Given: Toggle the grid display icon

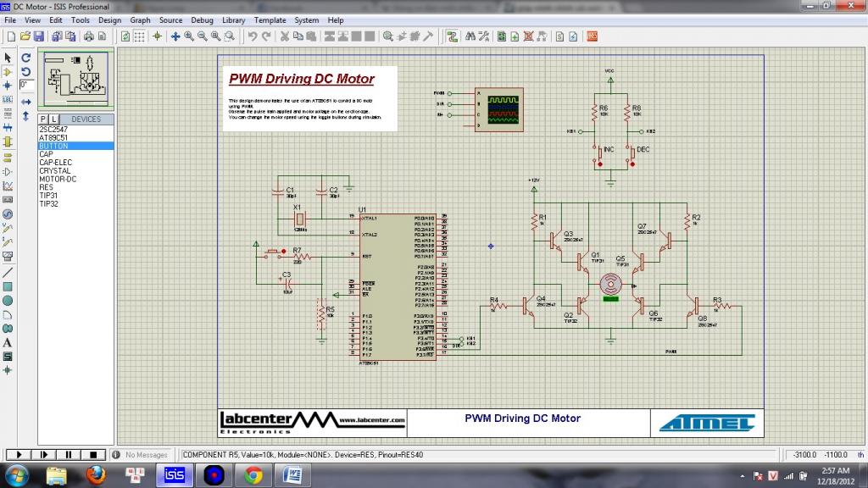Looking at the screenshot, I should coord(139,36).
